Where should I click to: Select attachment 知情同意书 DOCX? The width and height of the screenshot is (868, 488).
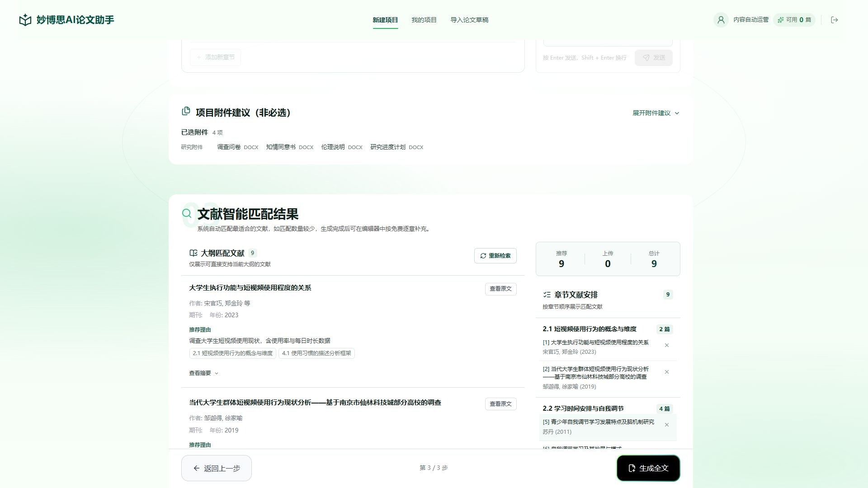pos(290,147)
